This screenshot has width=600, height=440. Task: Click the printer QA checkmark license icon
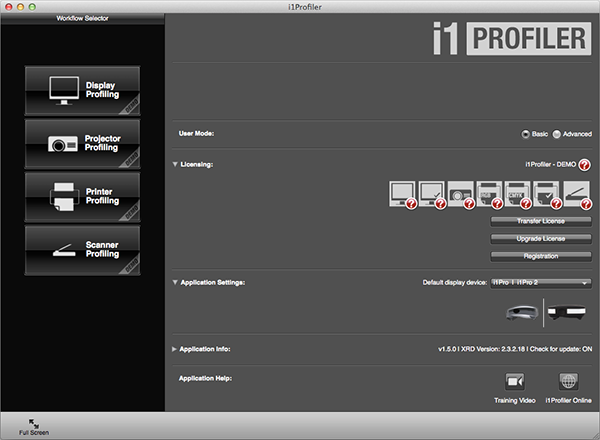point(546,194)
